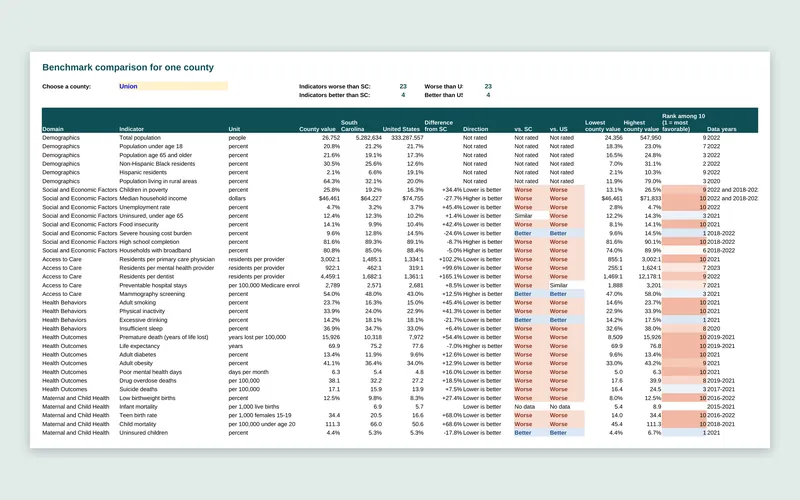
Task: Select the value 4 beside 'Indicators better than SC'
Action: [403, 95]
